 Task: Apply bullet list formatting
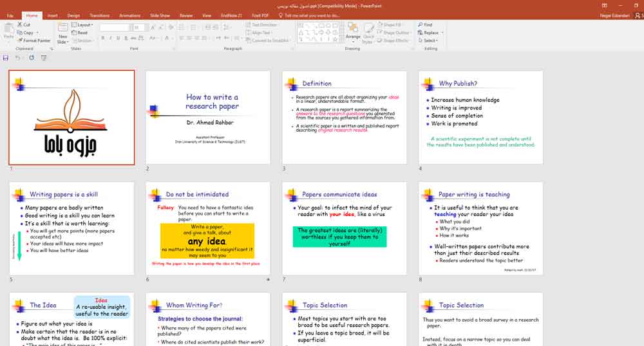point(182,28)
